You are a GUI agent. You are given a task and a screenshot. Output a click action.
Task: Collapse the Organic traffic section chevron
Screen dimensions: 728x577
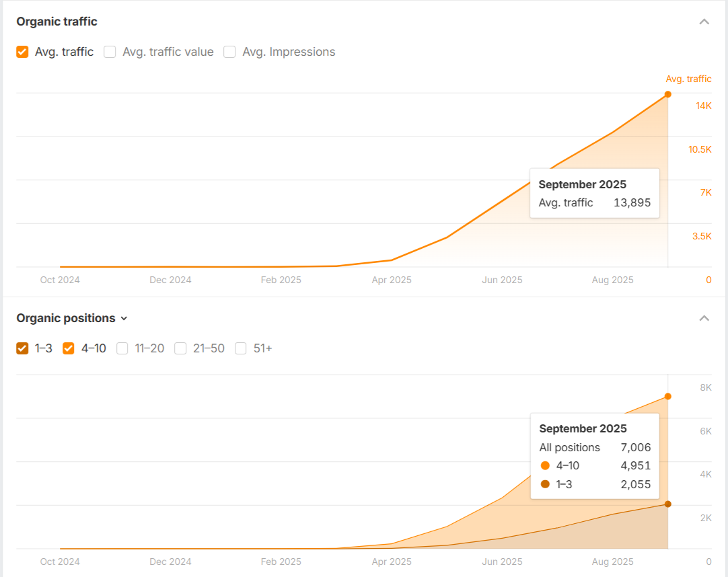coord(704,22)
